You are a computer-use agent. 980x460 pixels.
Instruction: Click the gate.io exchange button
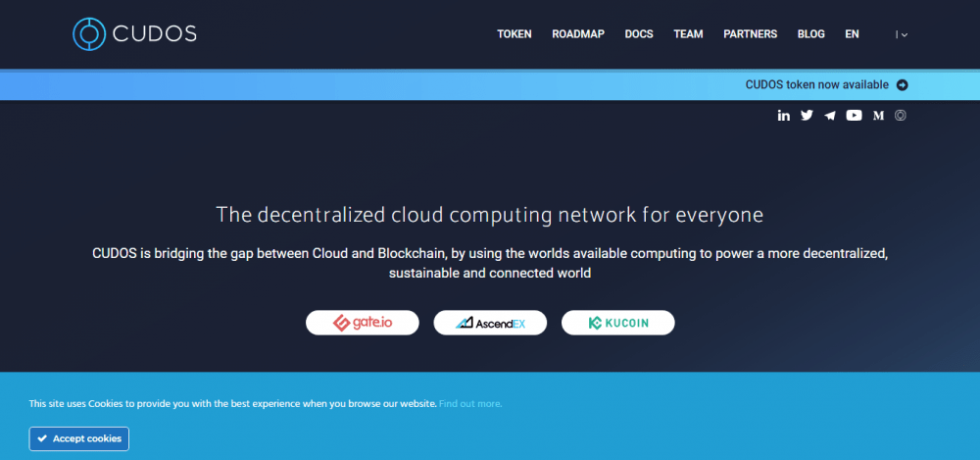tap(363, 323)
